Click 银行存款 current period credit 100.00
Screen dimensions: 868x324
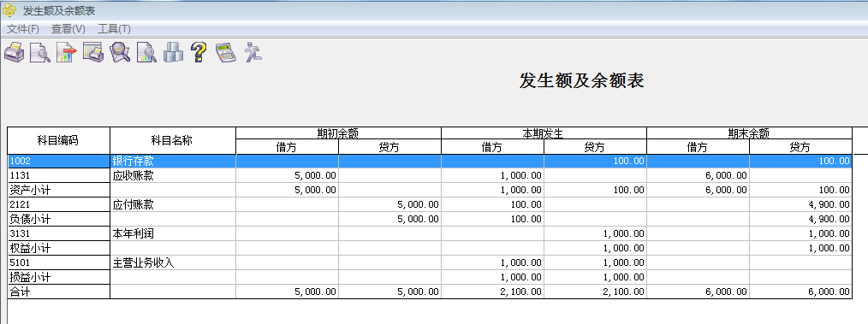(629, 162)
